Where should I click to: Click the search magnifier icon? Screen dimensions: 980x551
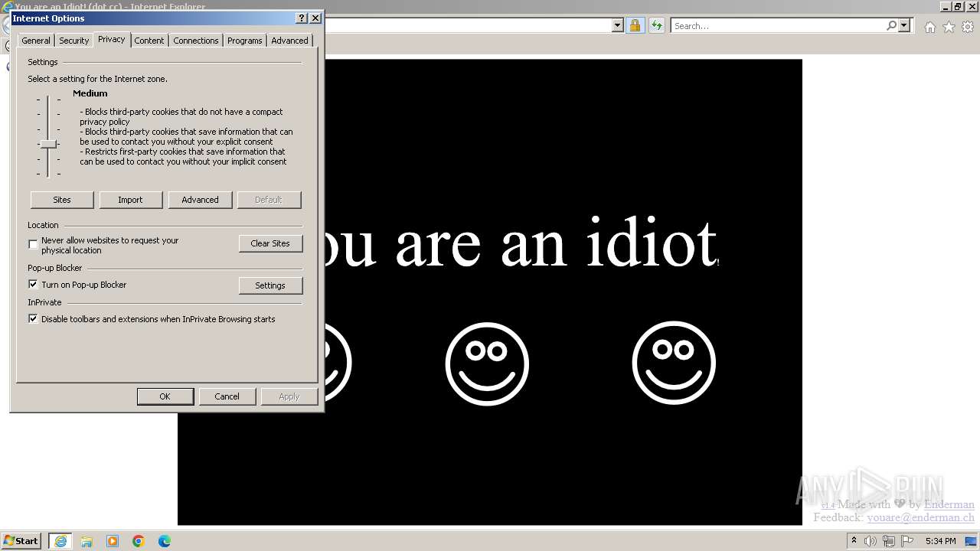[x=891, y=25]
